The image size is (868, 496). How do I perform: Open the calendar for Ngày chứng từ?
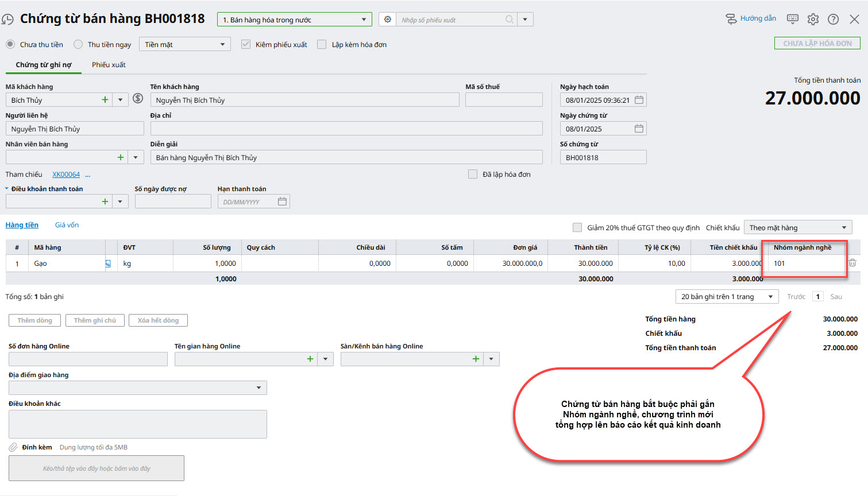pos(639,129)
